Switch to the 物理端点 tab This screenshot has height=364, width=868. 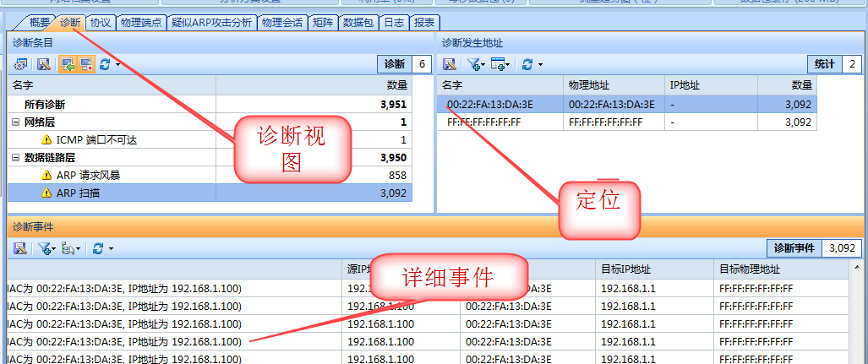point(141,23)
